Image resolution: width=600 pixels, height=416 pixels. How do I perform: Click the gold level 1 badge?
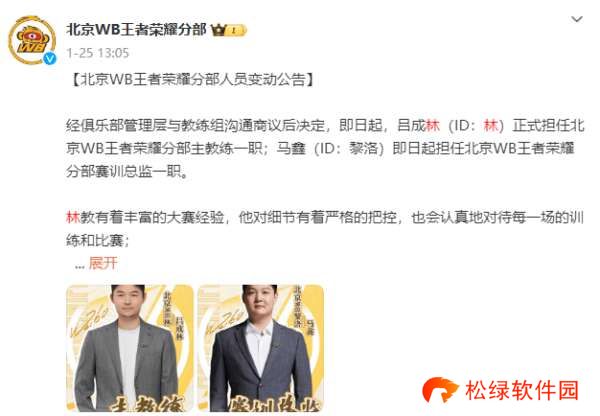click(236, 30)
